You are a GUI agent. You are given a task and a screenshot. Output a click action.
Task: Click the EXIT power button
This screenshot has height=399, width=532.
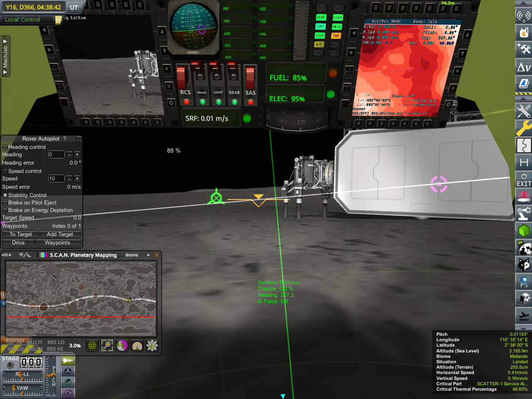[524, 180]
